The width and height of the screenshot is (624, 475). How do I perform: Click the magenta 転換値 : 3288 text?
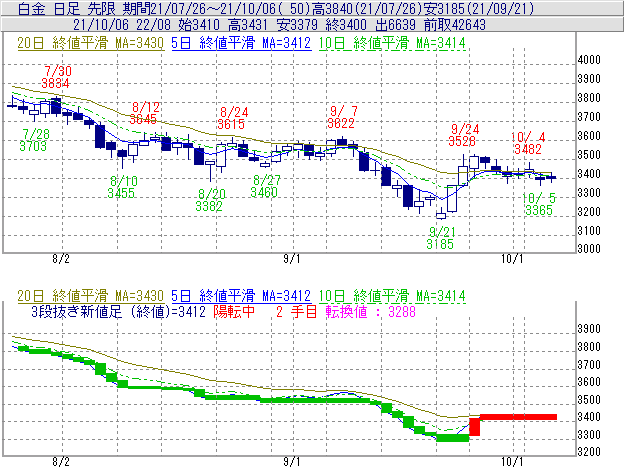pos(370,311)
